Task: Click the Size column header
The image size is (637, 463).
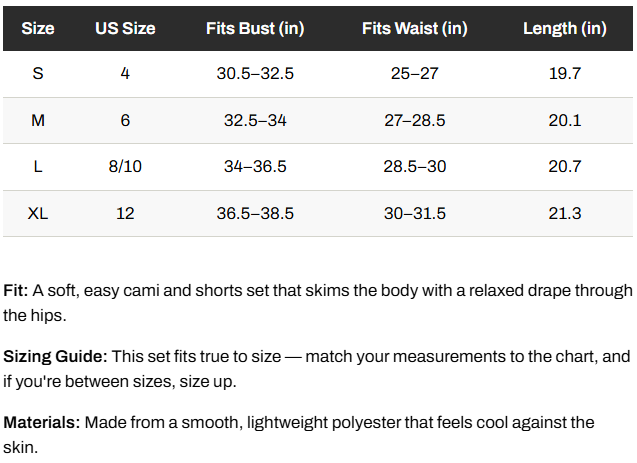Action: pyautogui.click(x=38, y=28)
